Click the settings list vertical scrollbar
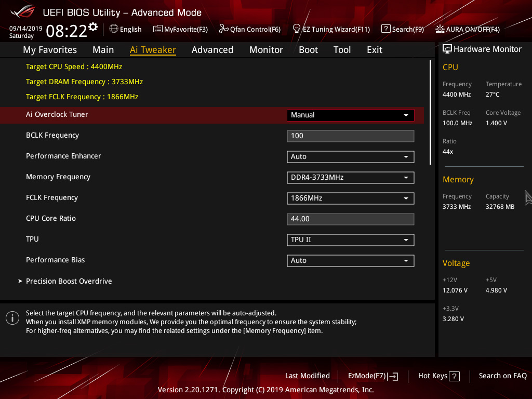 [x=430, y=113]
